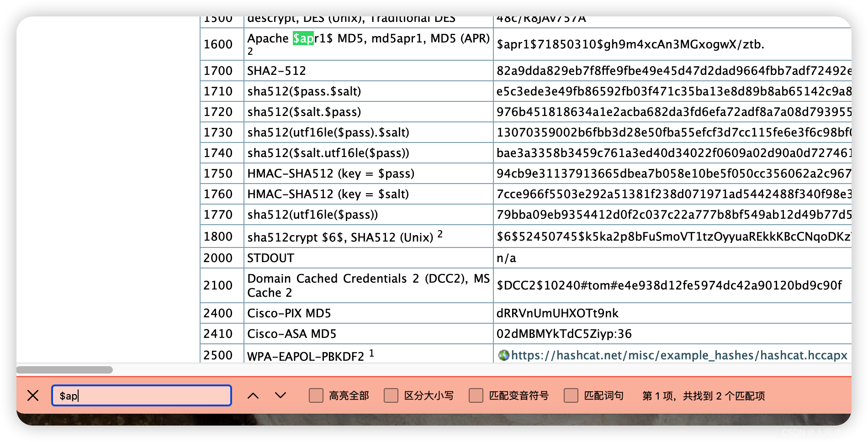Select the bae3a3358b34 hash value
The image size is (868, 442).
coord(674,153)
